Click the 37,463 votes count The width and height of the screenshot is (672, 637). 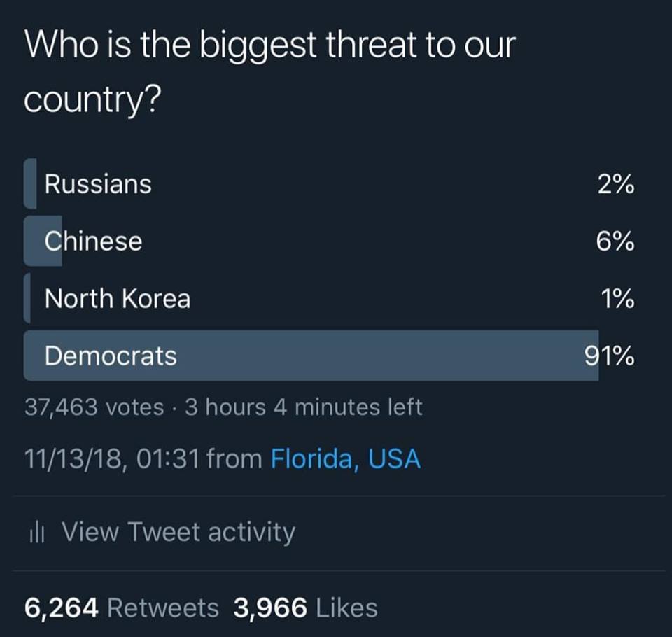click(94, 407)
